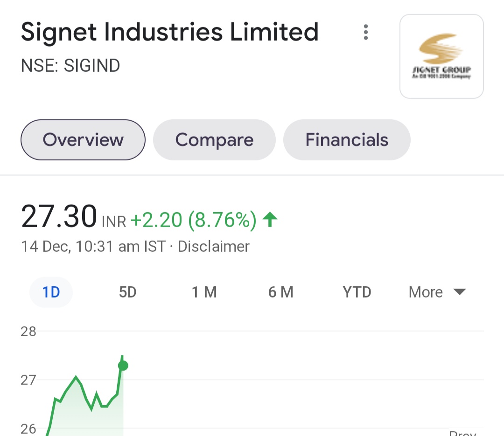This screenshot has height=436, width=504.
Task: Click the dropdown arrow beside More
Action: tap(459, 292)
